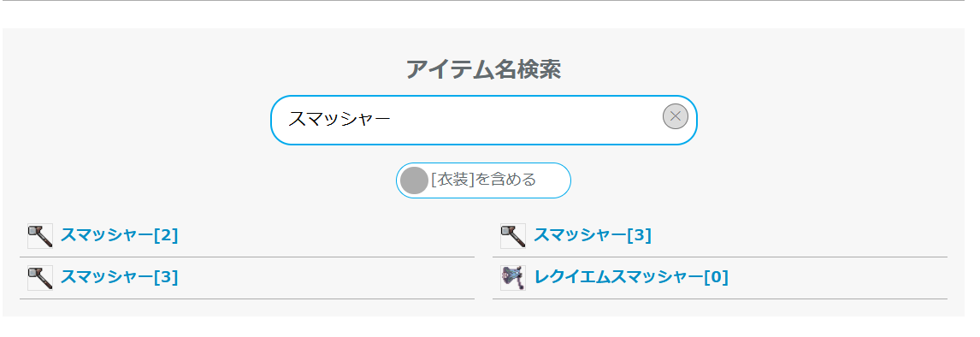Focus the item name search field
The height and width of the screenshot is (337, 980).
(484, 120)
